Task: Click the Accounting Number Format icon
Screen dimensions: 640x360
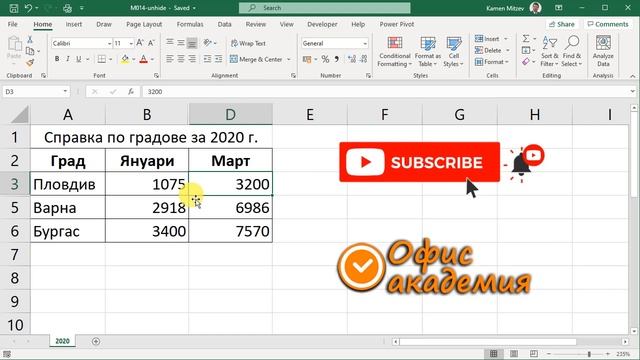Action: tap(307, 60)
